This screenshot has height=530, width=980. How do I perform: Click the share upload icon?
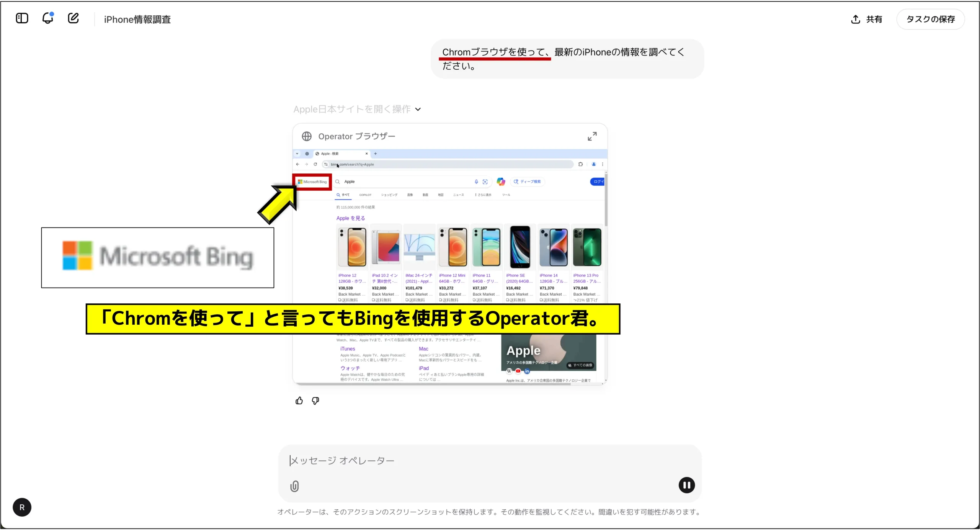pos(855,19)
